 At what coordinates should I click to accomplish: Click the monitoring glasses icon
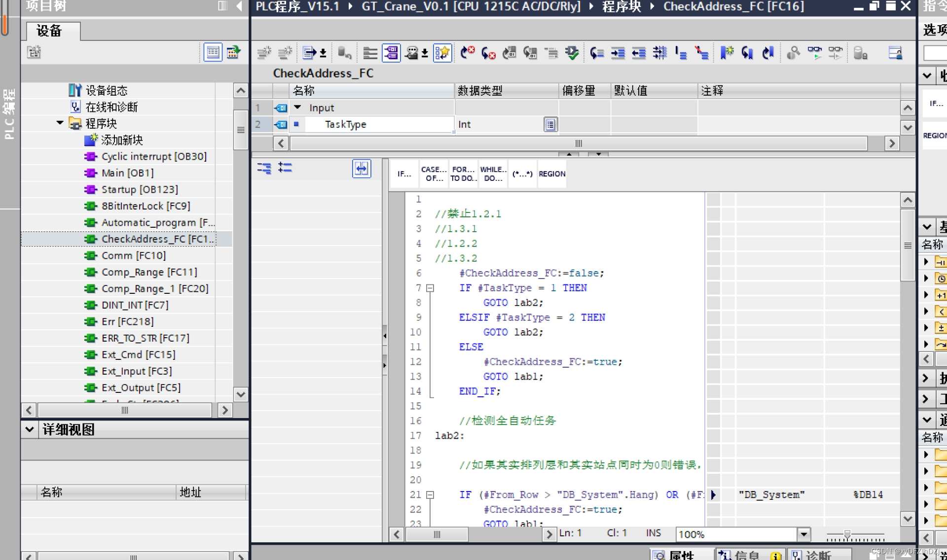[815, 53]
